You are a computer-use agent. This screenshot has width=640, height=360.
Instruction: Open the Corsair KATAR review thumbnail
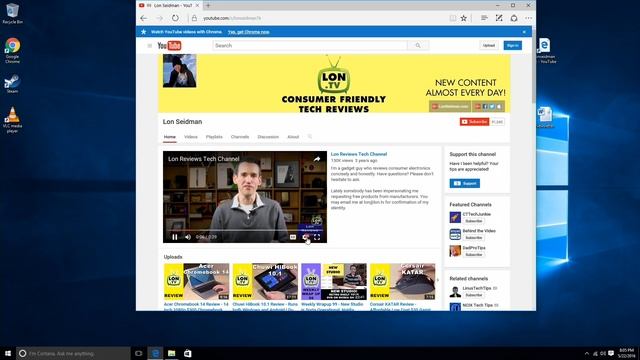[x=402, y=282]
